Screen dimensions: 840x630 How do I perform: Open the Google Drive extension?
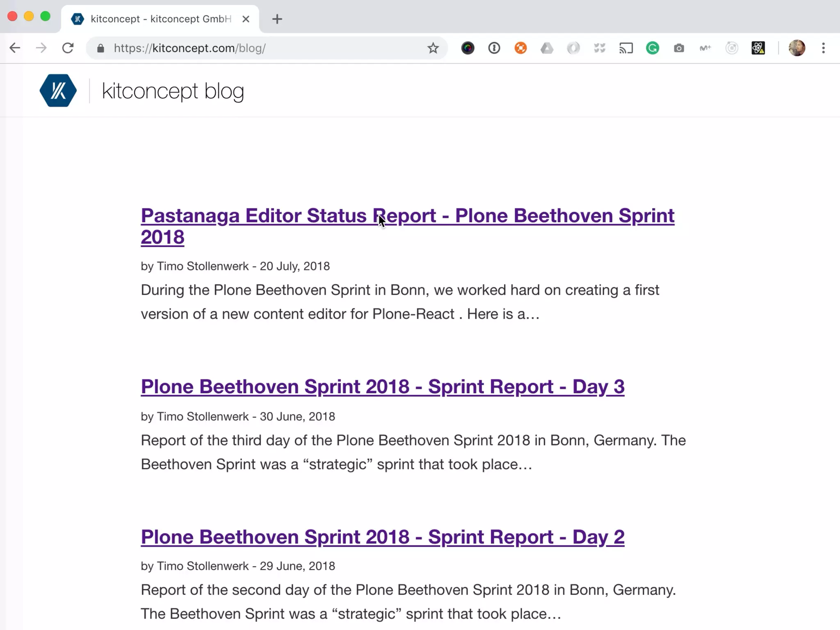[x=547, y=48]
